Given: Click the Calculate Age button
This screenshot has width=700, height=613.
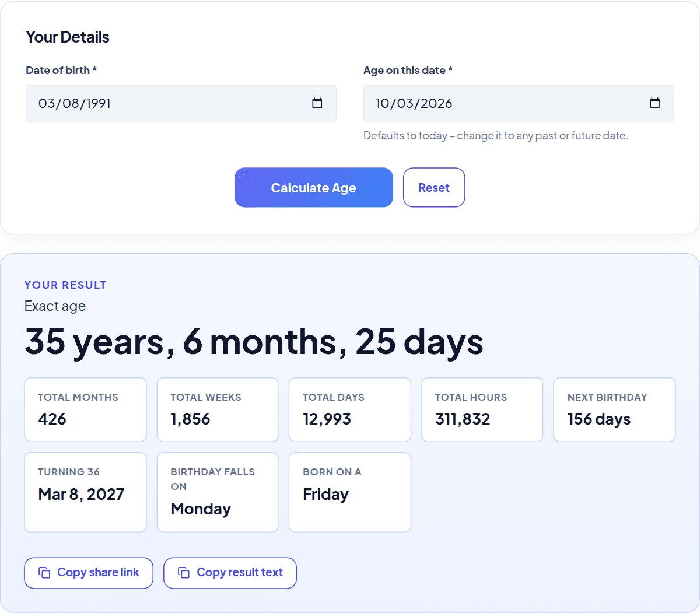Looking at the screenshot, I should point(314,188).
